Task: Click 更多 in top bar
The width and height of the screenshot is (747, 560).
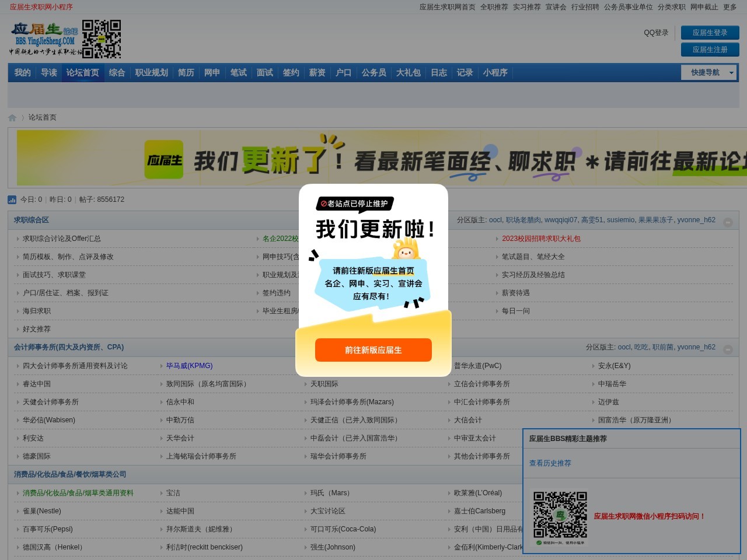Action: click(730, 7)
